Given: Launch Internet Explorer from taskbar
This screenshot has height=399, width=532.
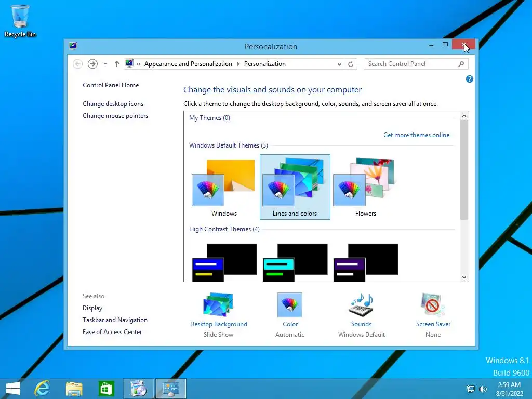Looking at the screenshot, I should (x=43, y=389).
